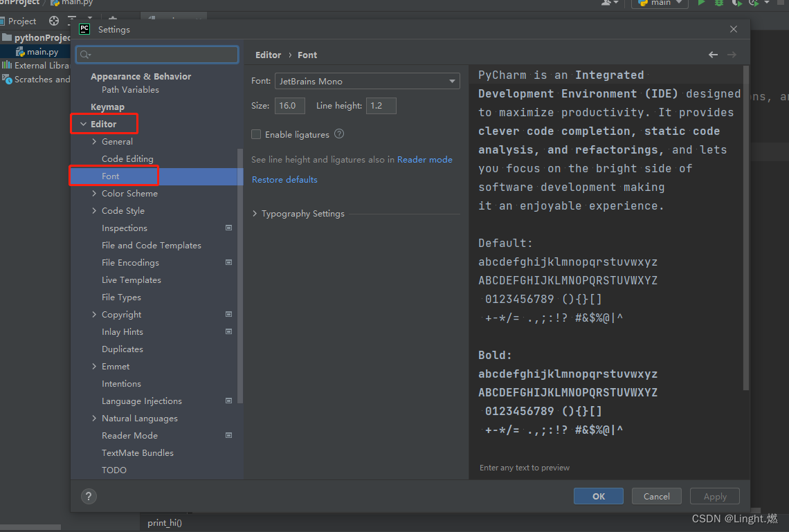Click the project-level icon beside Copyright
789x532 pixels.
click(x=228, y=314)
